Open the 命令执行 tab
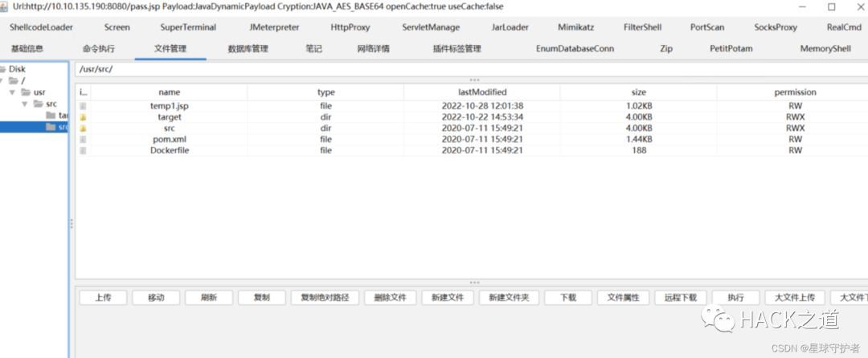The image size is (868, 358). pos(99,49)
